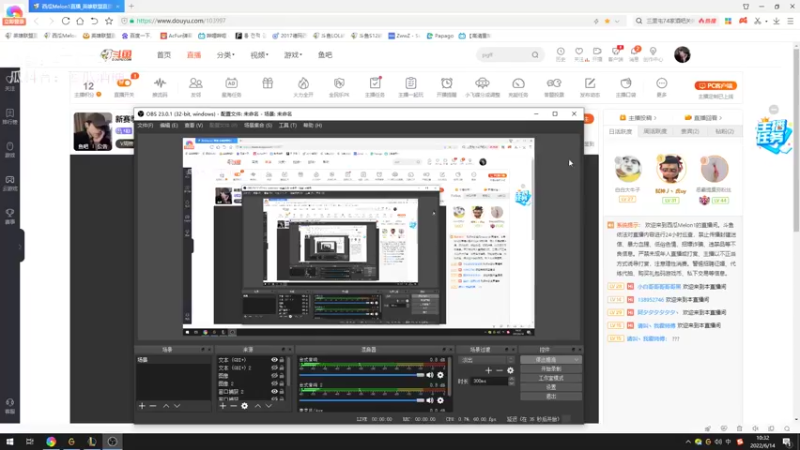Go to 首页 in Douyu navigation

click(164, 55)
